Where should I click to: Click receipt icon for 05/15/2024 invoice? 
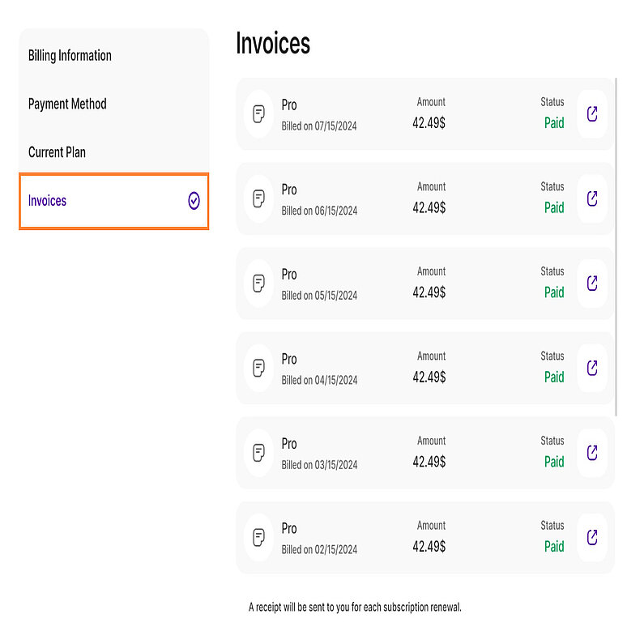point(258,284)
